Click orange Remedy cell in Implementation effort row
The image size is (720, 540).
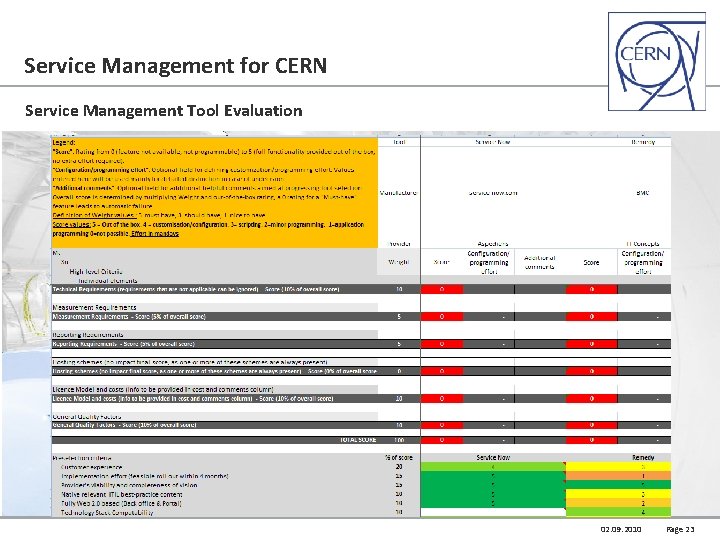pos(618,476)
